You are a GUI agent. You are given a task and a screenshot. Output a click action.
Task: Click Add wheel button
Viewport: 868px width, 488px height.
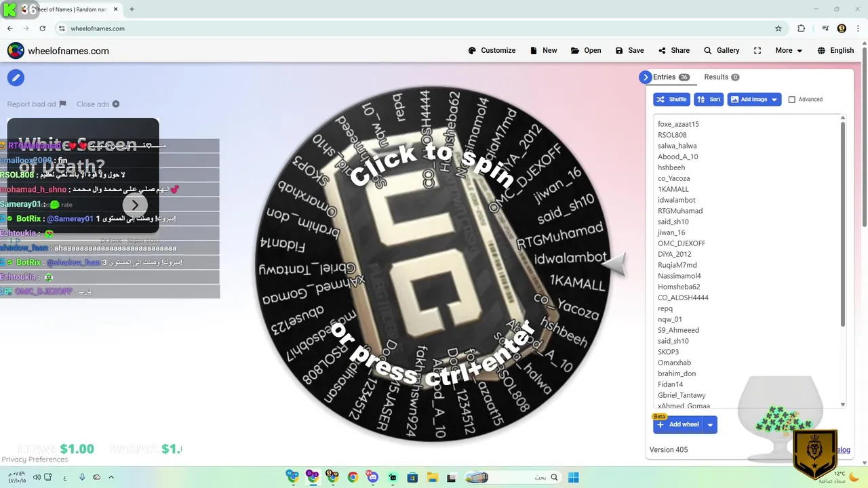(677, 425)
